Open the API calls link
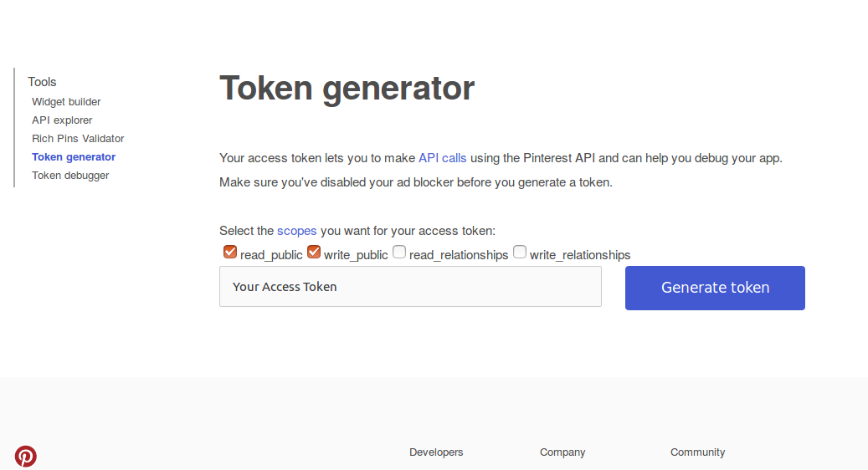Image resolution: width=868 pixels, height=470 pixels. (x=442, y=158)
